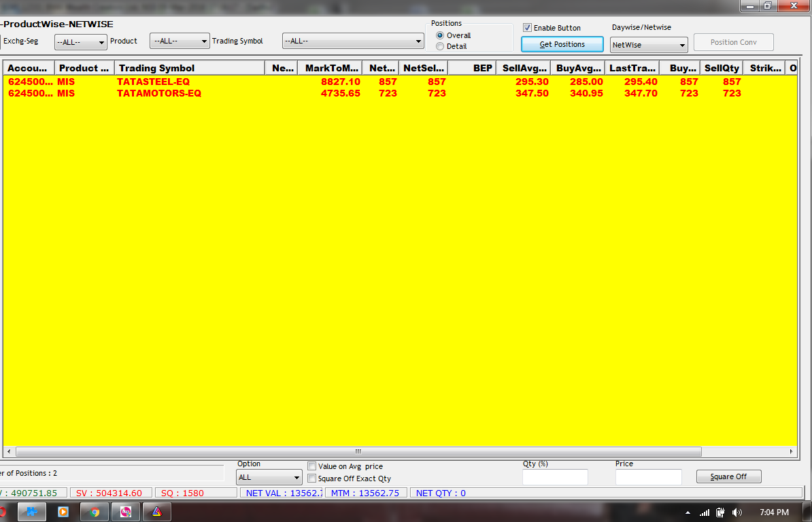Viewport: 812px width, 522px height.
Task: Open the colorful triangle taskbar app
Action: coord(156,512)
